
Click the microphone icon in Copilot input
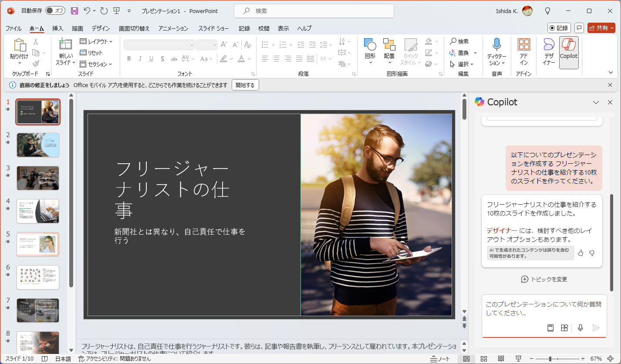coord(580,328)
